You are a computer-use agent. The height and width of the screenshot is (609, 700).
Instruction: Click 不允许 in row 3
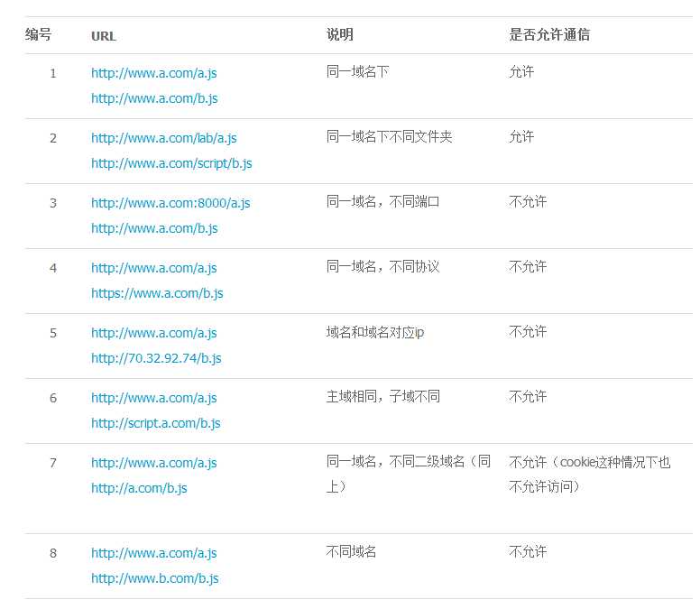click(528, 202)
